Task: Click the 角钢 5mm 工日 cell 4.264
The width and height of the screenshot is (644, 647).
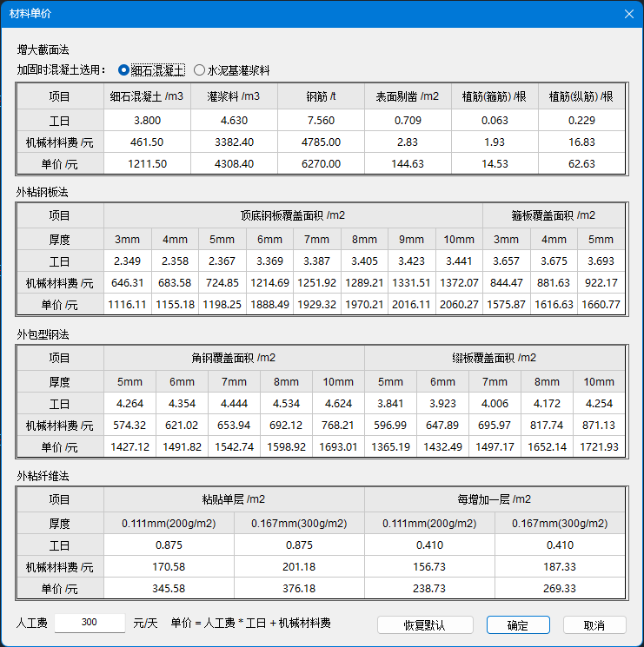Action: 129,404
